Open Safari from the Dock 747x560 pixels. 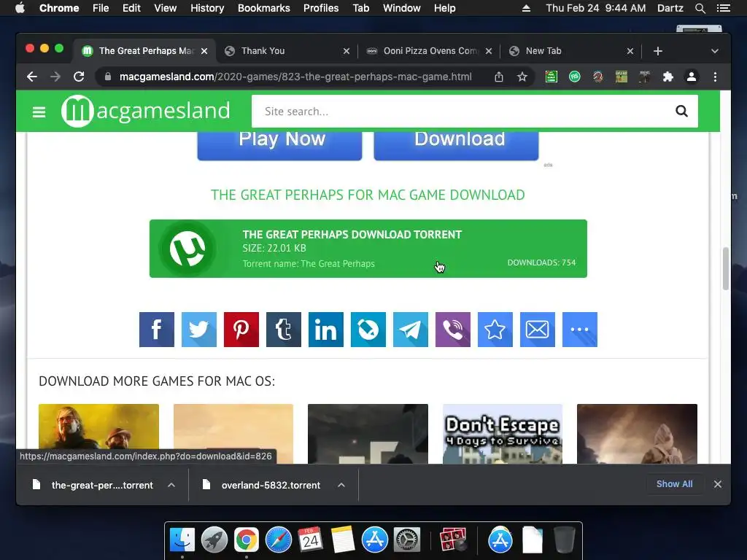[x=279, y=540]
